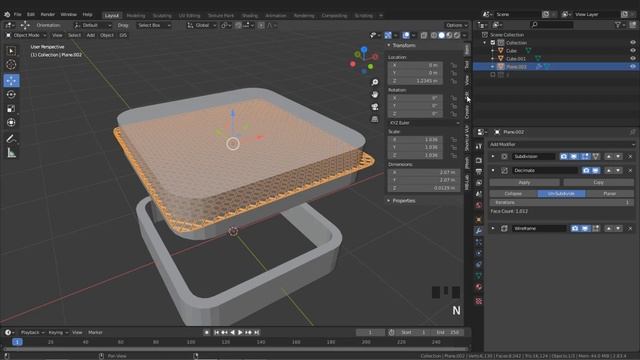The width and height of the screenshot is (640, 360).
Task: Open the Object Mode dropdown
Action: coord(26,36)
